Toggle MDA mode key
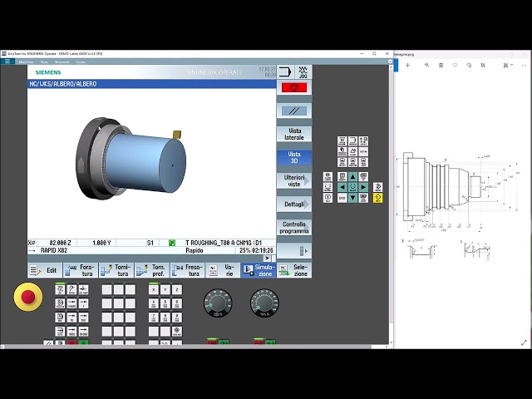The height and width of the screenshot is (399, 532). coord(60,318)
